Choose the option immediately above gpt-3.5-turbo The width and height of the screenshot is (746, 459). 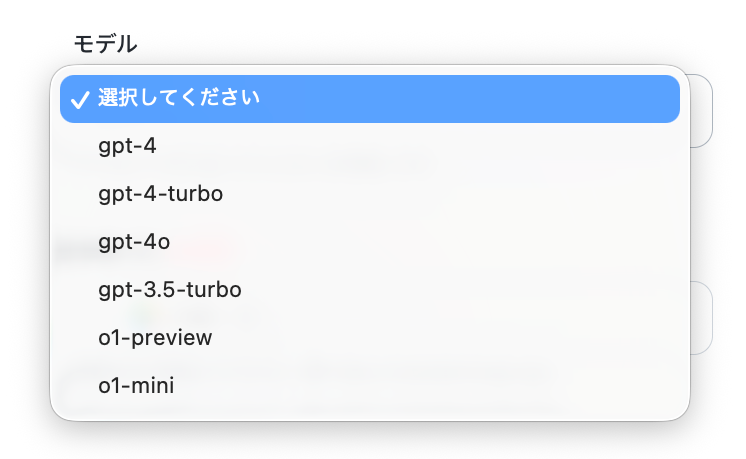(370, 242)
